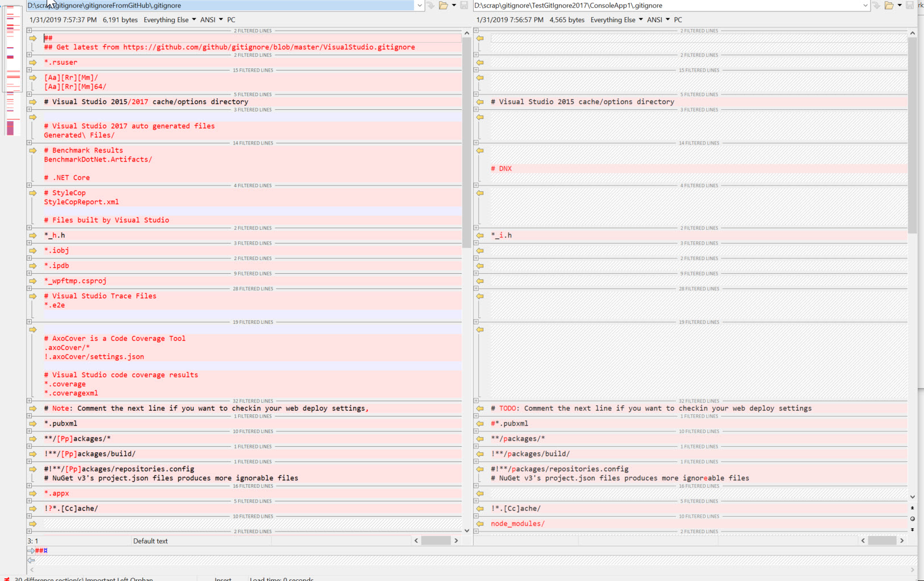Click copy-right arrow beside '# StyleCop' section
The image size is (924, 581).
[x=33, y=193]
